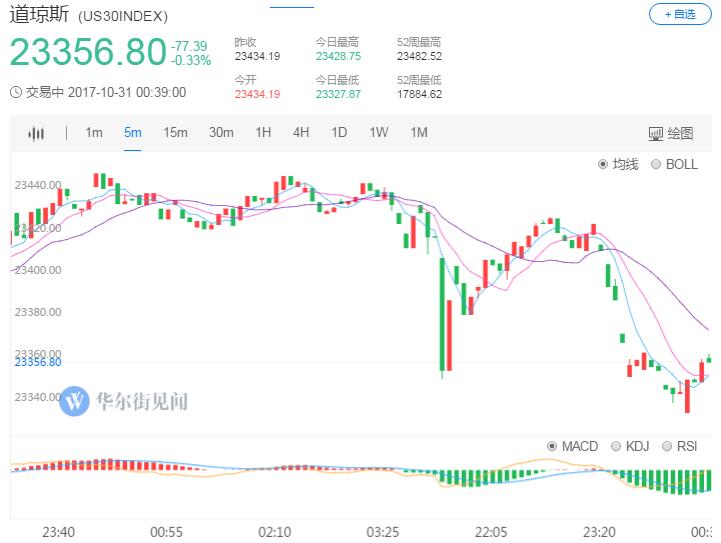Click the 23400.00 price axis label
This screenshot has height=543, width=721.
pyautogui.click(x=38, y=270)
